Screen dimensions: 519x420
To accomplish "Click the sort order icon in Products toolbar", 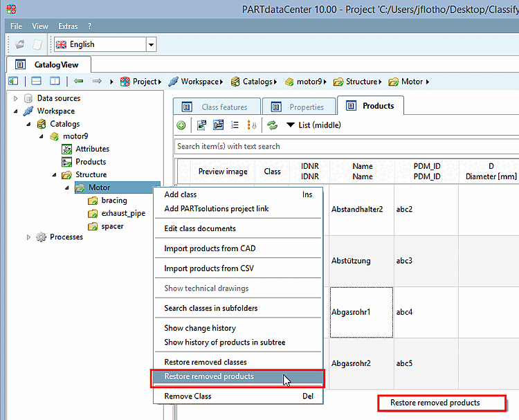I will pos(252,125).
